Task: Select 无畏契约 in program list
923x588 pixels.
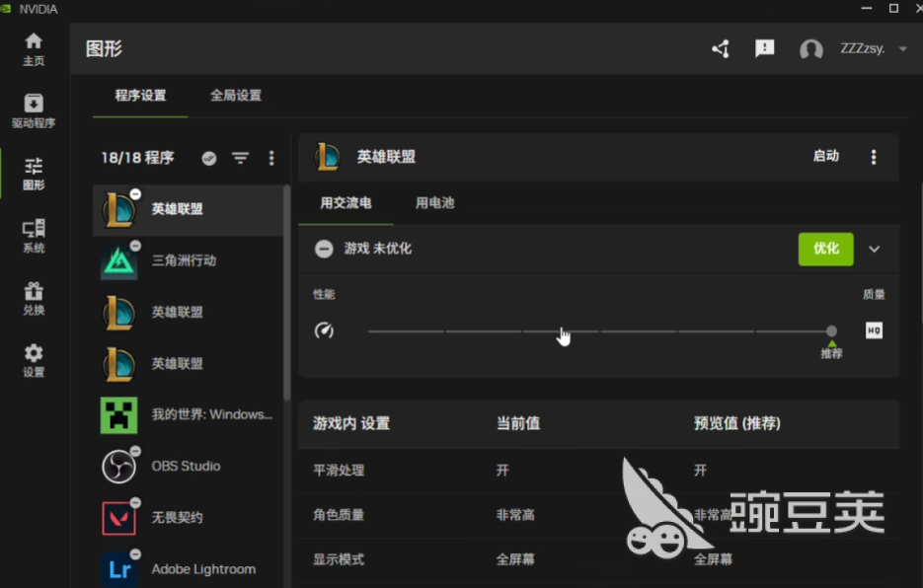Action: tap(188, 518)
